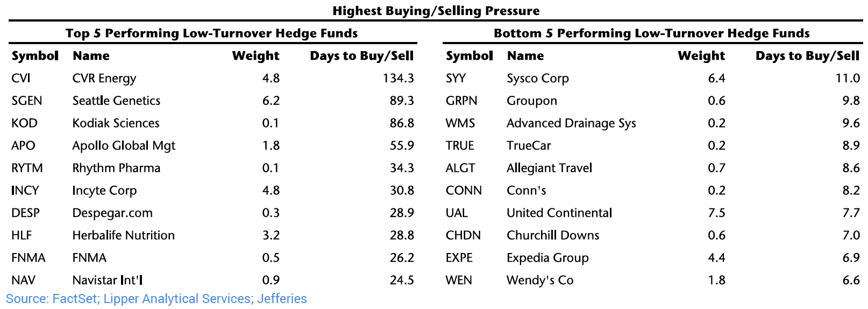Select the GRPN ticker symbol

[461, 101]
